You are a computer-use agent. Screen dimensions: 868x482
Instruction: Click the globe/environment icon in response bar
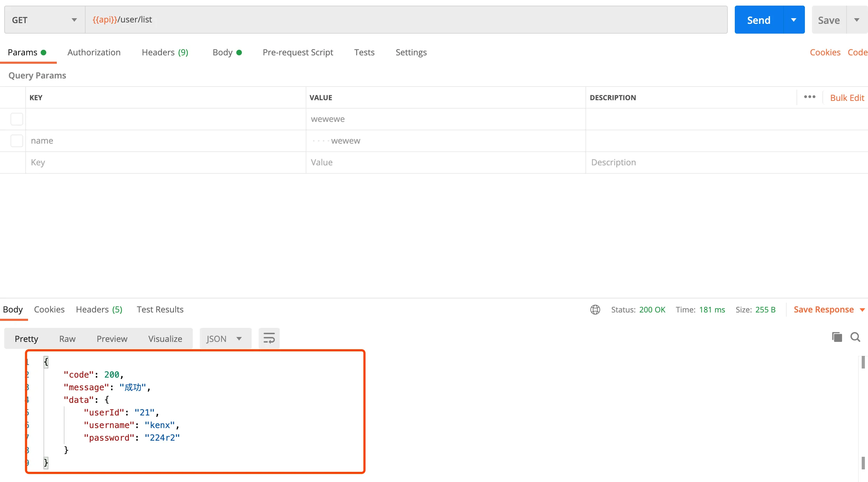click(x=595, y=309)
